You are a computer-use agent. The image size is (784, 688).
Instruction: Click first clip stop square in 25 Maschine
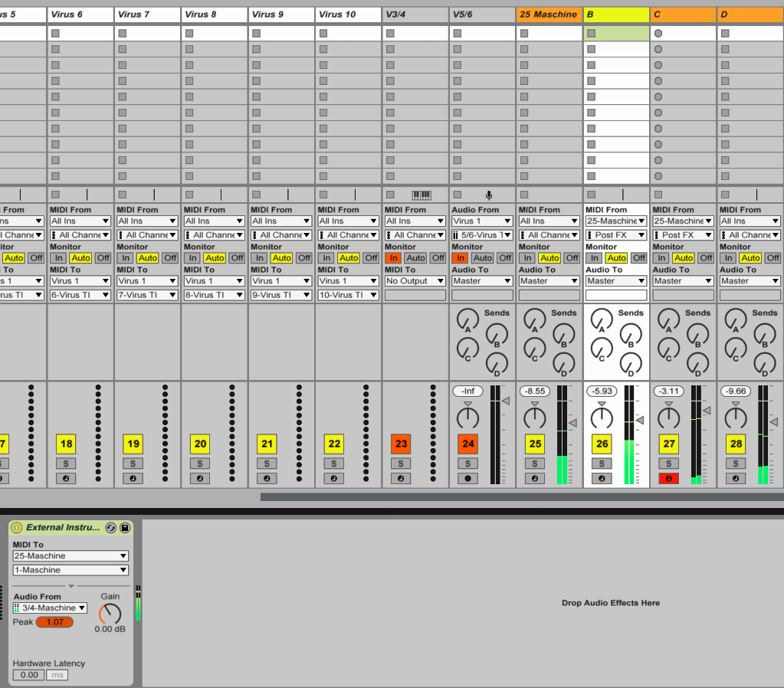[524, 34]
